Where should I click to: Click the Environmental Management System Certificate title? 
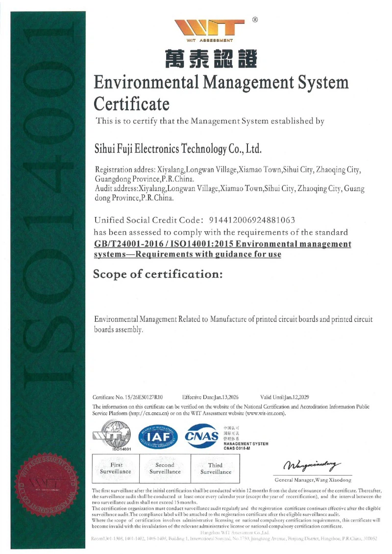tap(220, 93)
